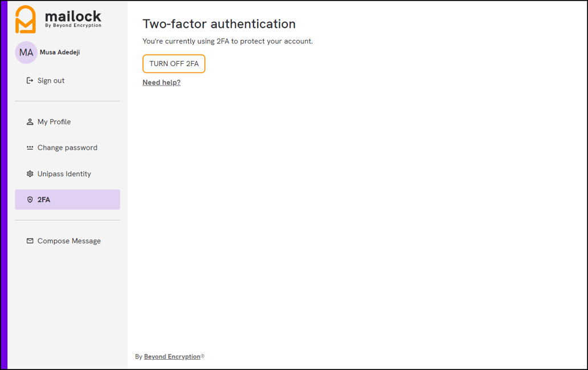Open the Compose Message page

pyautogui.click(x=69, y=241)
